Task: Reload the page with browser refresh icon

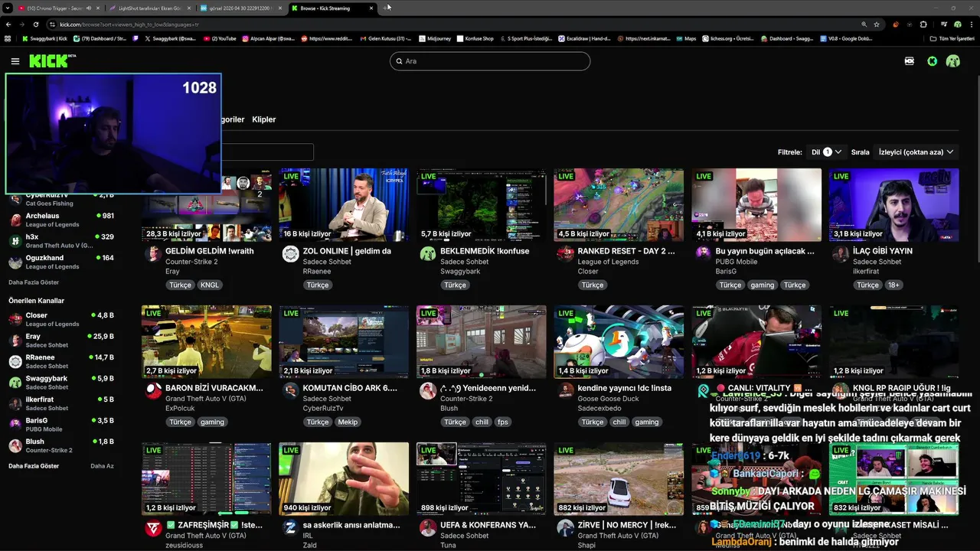Action: click(x=37, y=24)
